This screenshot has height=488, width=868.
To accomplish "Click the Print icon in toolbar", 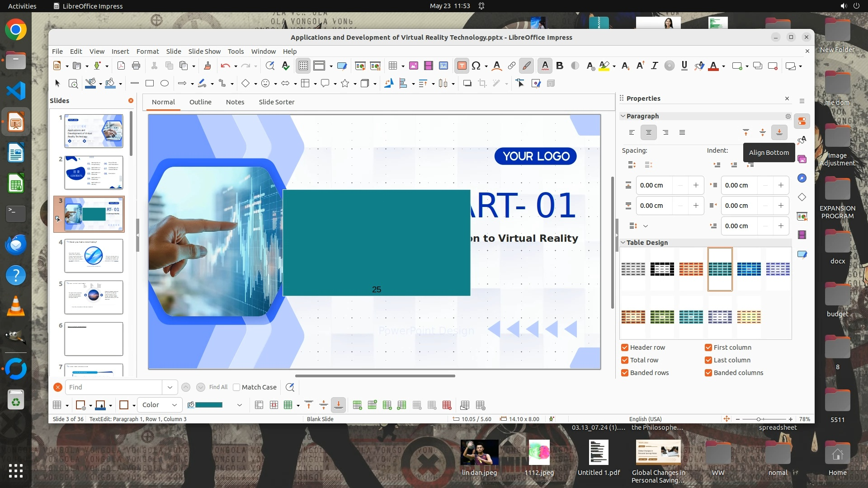I will (x=136, y=66).
